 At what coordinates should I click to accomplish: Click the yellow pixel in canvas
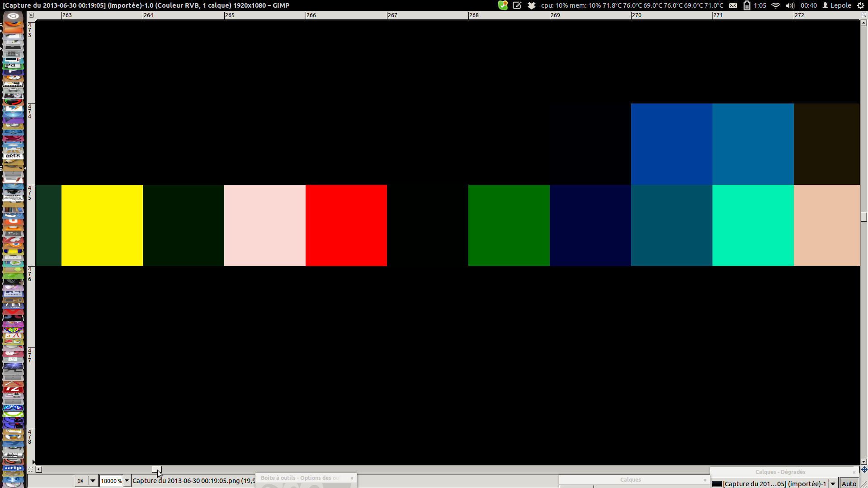pos(102,225)
